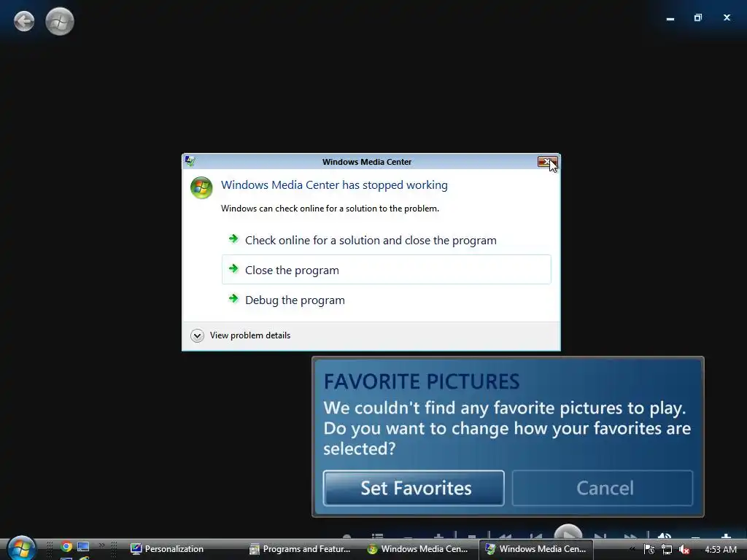This screenshot has width=747, height=560.
Task: Open network tray icon
Action: click(x=667, y=549)
